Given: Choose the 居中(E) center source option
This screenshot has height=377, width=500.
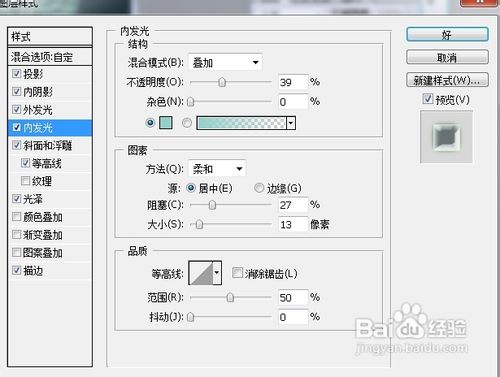Looking at the screenshot, I should [x=191, y=188].
